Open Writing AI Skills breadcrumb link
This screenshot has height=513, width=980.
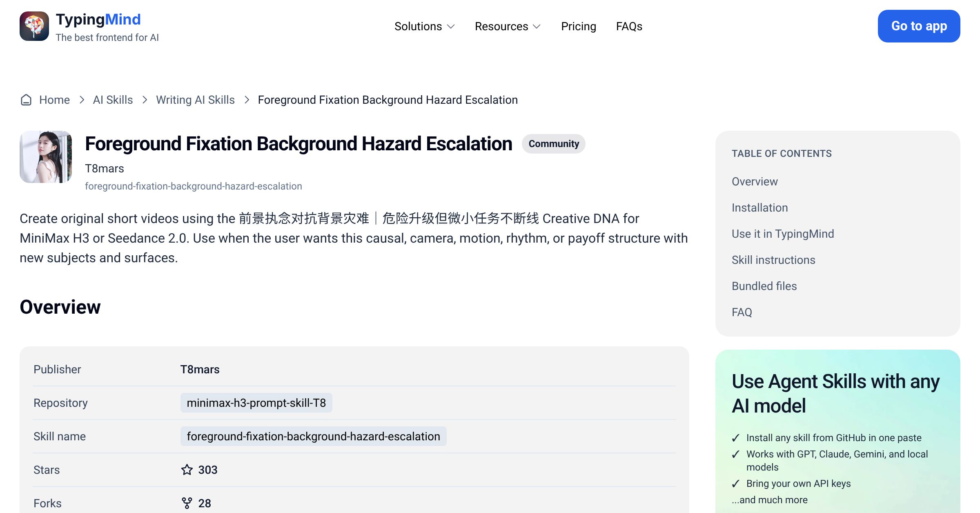point(195,100)
